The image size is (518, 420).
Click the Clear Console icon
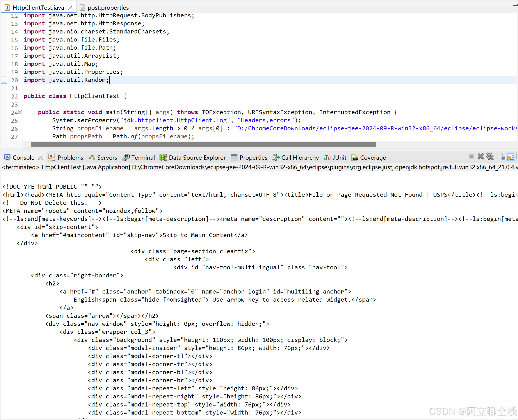tap(501, 157)
